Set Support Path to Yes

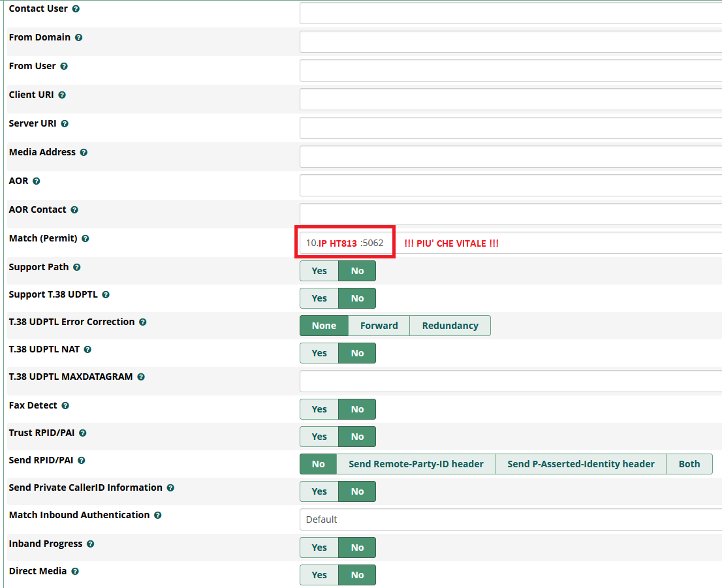click(x=319, y=271)
